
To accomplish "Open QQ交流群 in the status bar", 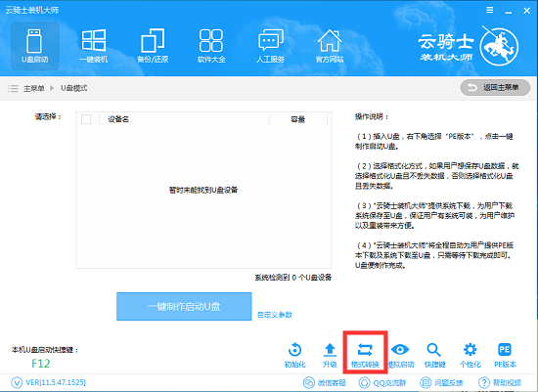I will (382, 383).
